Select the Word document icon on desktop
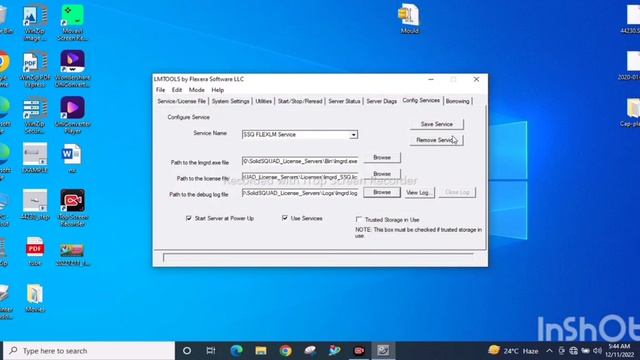The image size is (640, 360). (72, 159)
